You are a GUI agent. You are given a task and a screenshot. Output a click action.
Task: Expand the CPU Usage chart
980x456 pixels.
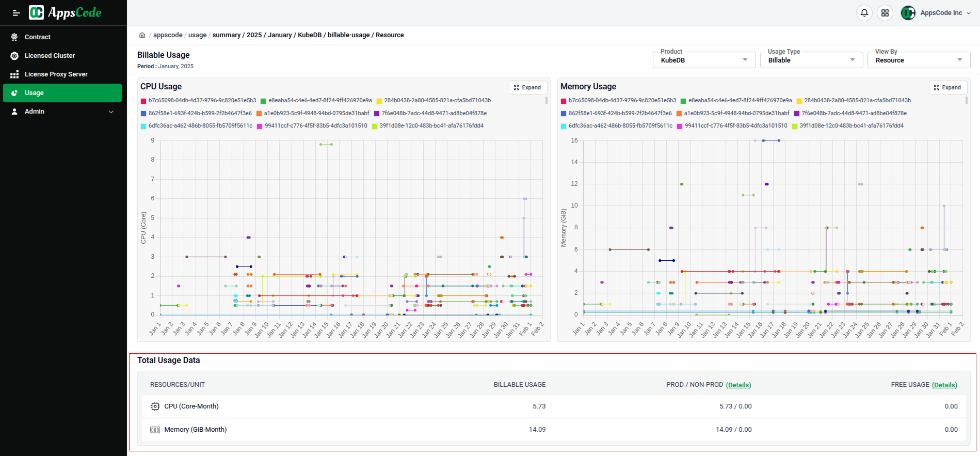pos(527,88)
